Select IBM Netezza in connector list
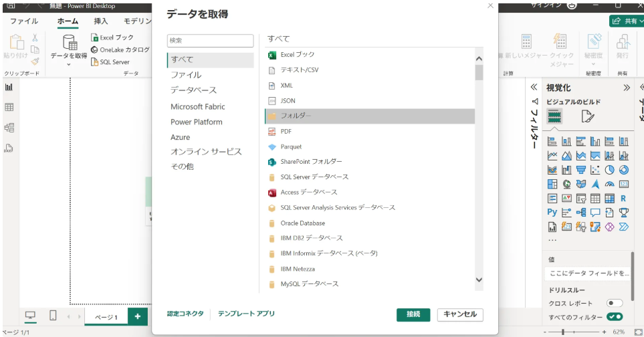The width and height of the screenshot is (644, 337). (370, 269)
